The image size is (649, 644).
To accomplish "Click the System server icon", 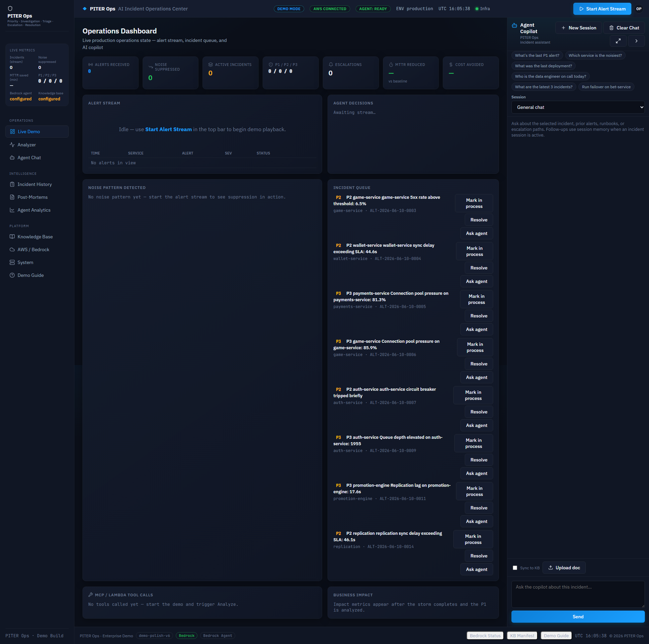I will pyautogui.click(x=12, y=263).
